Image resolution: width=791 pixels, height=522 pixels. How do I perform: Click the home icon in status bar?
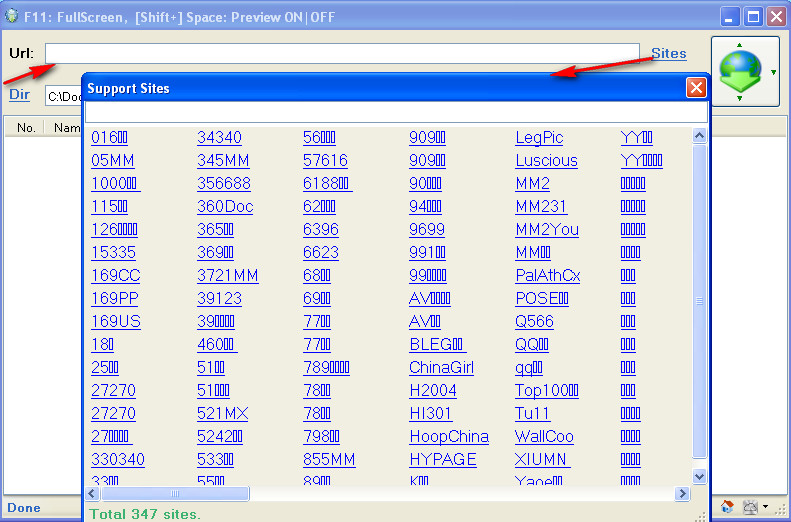click(x=727, y=508)
